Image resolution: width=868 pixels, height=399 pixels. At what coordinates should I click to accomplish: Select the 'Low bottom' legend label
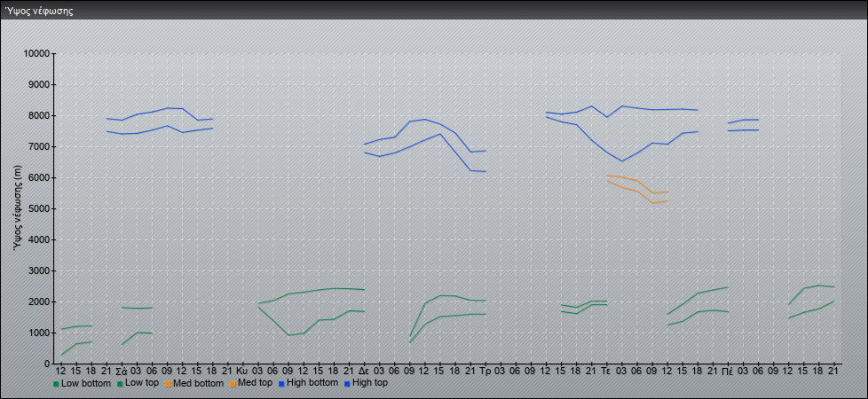click(86, 383)
